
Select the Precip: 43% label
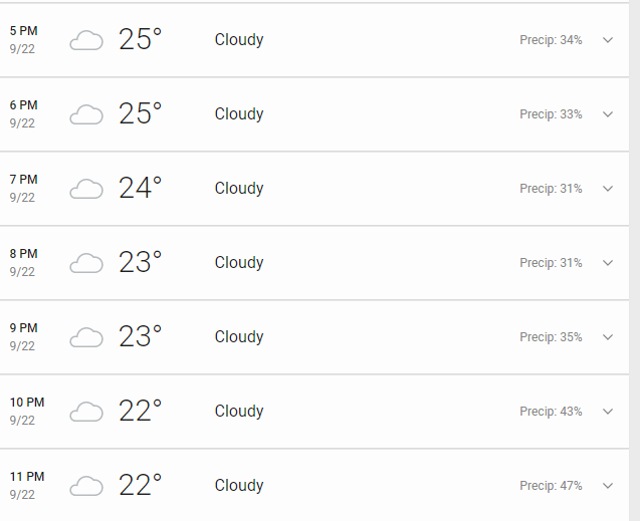[551, 412]
